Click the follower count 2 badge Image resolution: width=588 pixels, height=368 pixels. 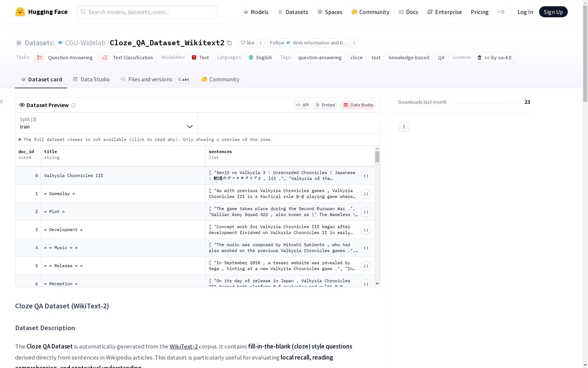click(x=354, y=43)
